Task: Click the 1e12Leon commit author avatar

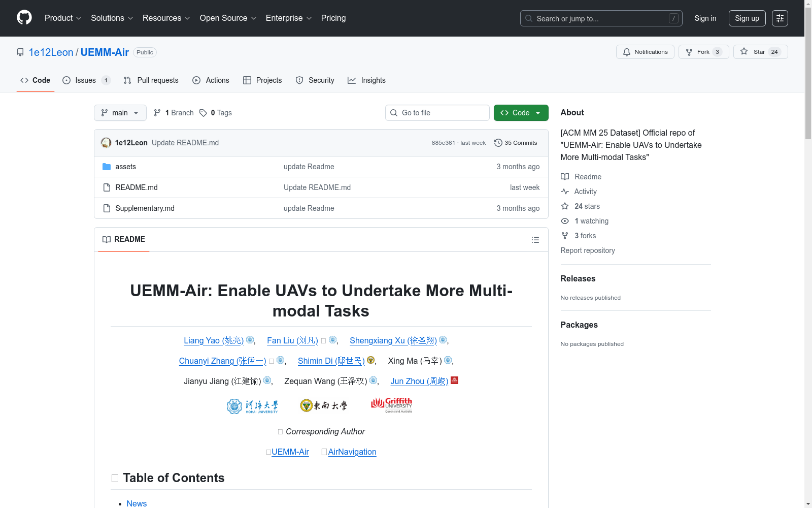Action: (106, 143)
